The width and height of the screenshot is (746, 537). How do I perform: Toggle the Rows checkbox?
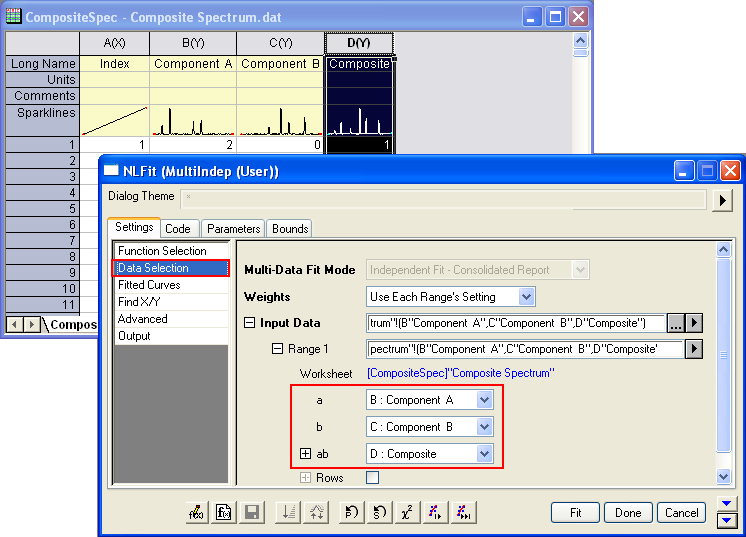pos(373,478)
